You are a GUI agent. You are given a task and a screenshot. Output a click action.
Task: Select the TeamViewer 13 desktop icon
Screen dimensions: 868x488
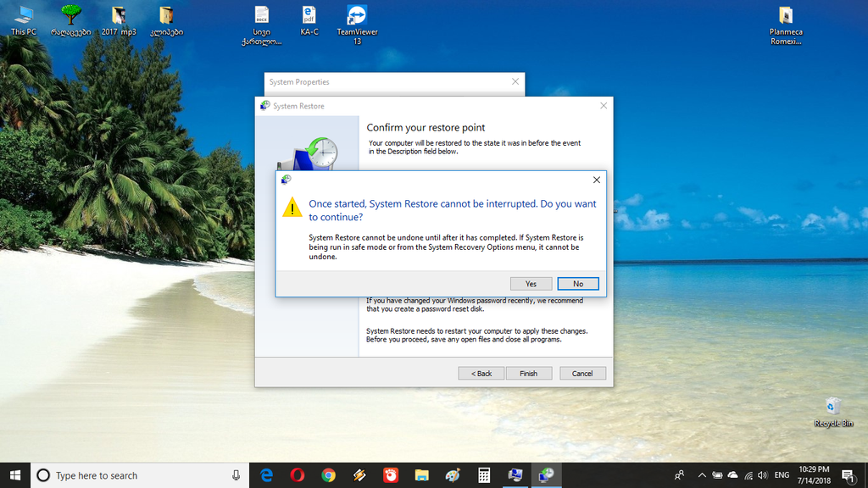357,25
